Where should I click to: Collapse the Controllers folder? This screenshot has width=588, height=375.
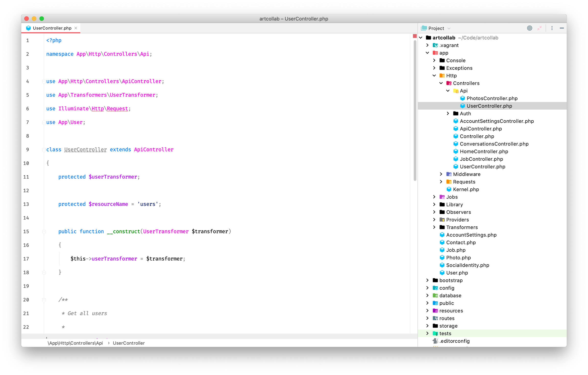[441, 83]
